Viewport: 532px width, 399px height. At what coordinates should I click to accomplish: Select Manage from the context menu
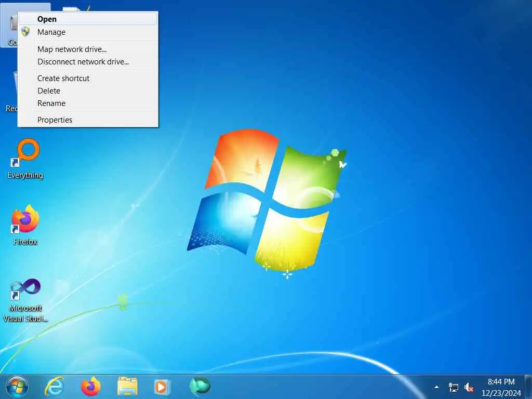coord(88,32)
